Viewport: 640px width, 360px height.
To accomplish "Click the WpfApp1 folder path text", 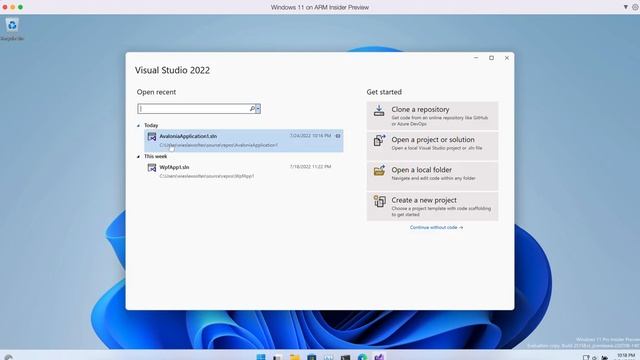I will [x=207, y=176].
